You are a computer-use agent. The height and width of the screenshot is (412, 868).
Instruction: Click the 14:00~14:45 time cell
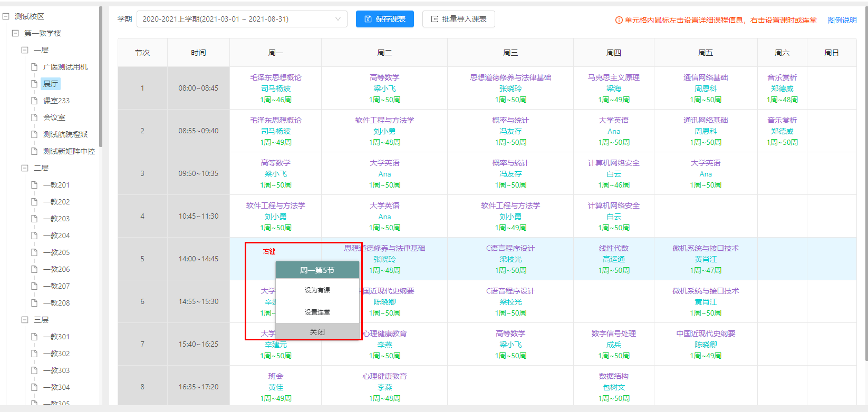point(198,259)
